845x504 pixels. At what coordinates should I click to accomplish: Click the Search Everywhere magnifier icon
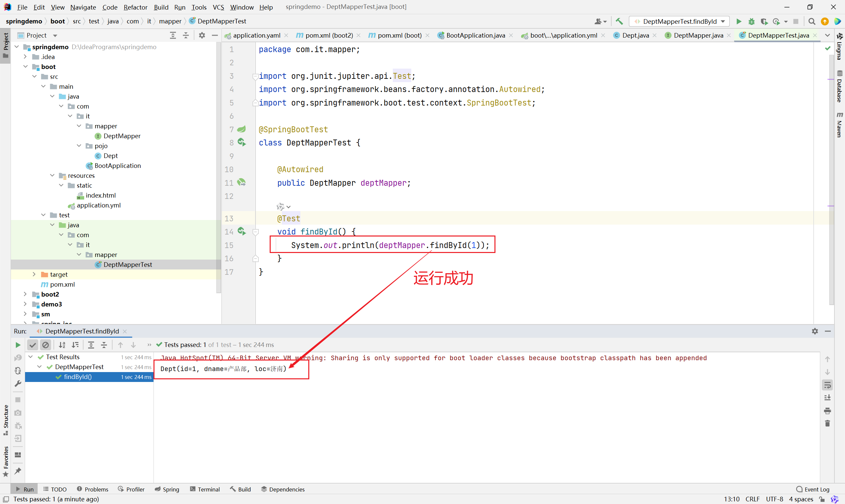pyautogui.click(x=812, y=21)
